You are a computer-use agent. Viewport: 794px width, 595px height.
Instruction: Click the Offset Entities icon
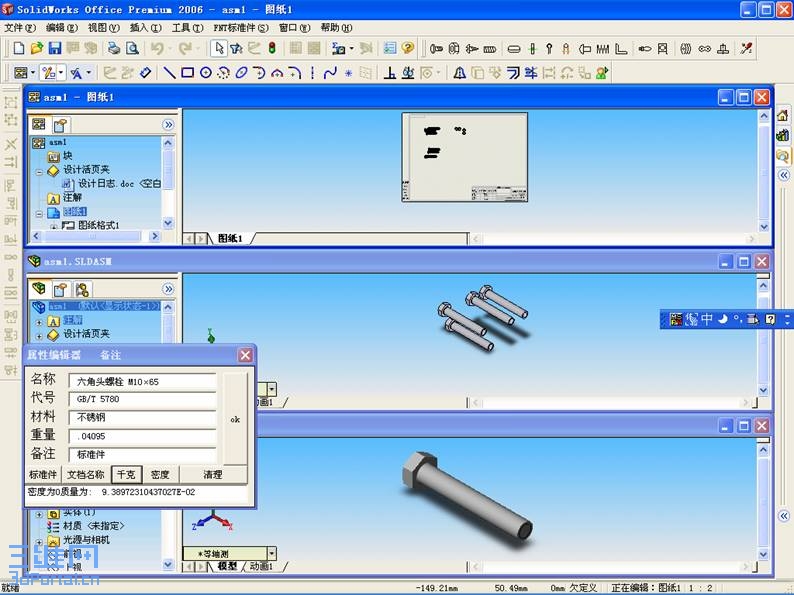[513, 73]
